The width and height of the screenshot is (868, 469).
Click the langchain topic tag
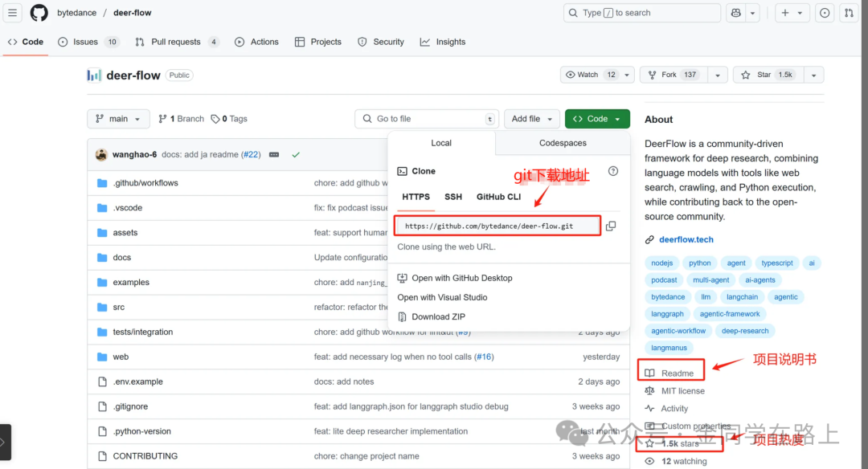(742, 297)
